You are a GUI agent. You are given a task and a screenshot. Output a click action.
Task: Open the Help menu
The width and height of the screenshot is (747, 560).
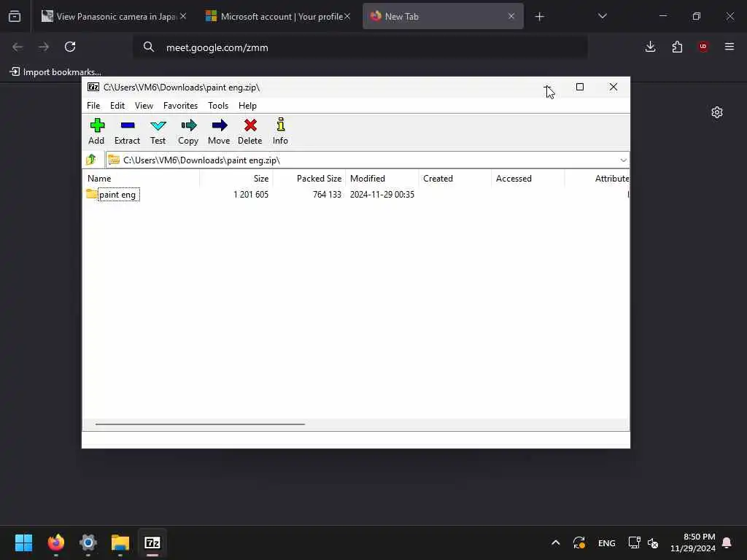tap(247, 106)
